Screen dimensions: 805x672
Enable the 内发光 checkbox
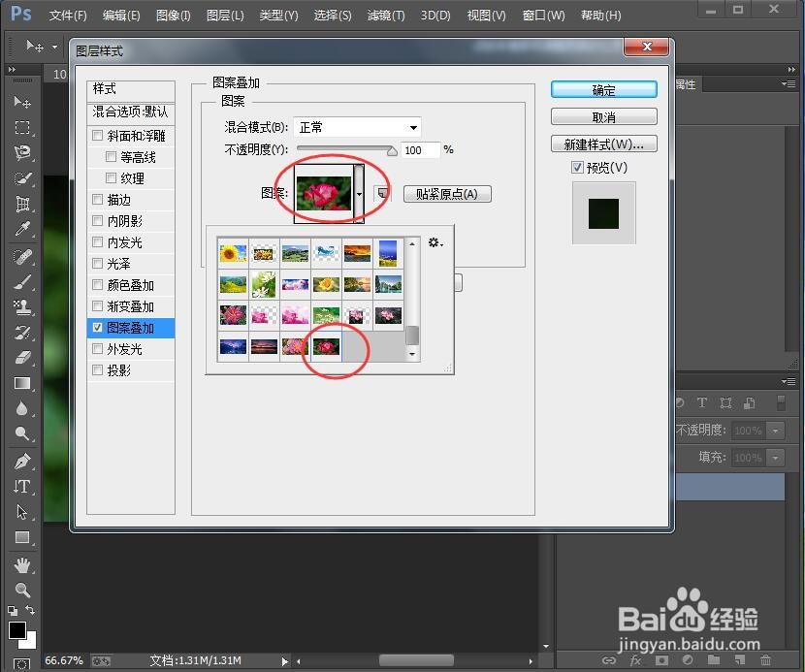pos(98,241)
